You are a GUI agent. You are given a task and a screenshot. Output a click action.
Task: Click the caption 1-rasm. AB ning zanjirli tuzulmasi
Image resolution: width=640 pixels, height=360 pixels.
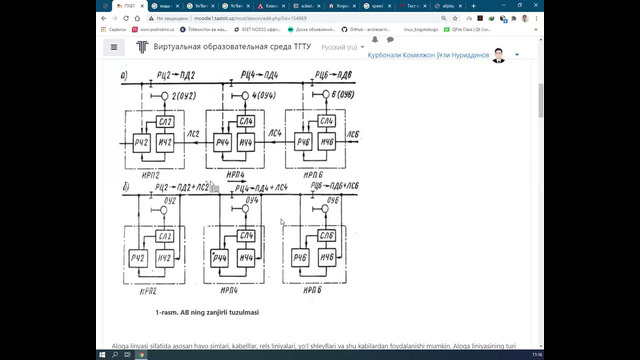(207, 312)
